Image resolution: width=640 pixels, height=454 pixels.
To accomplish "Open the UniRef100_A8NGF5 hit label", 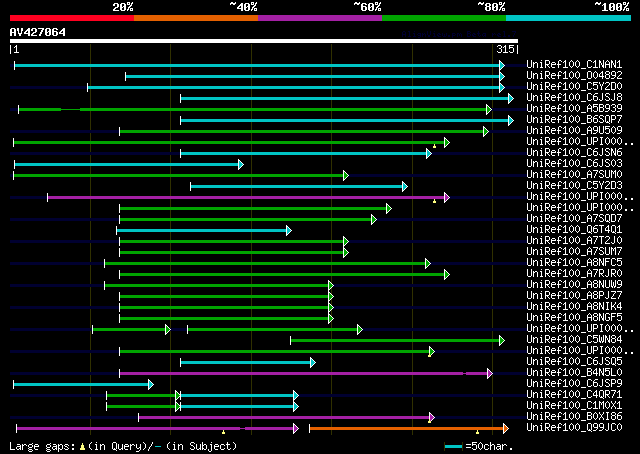I will (574, 318).
